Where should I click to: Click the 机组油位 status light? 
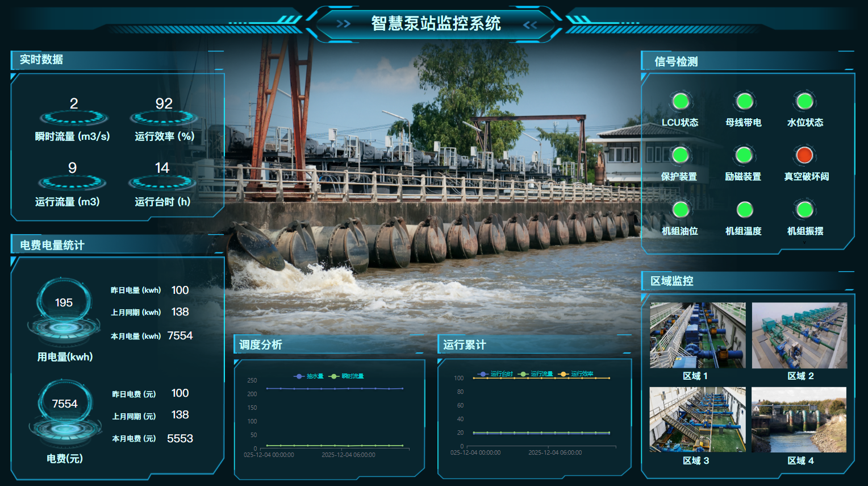681,210
